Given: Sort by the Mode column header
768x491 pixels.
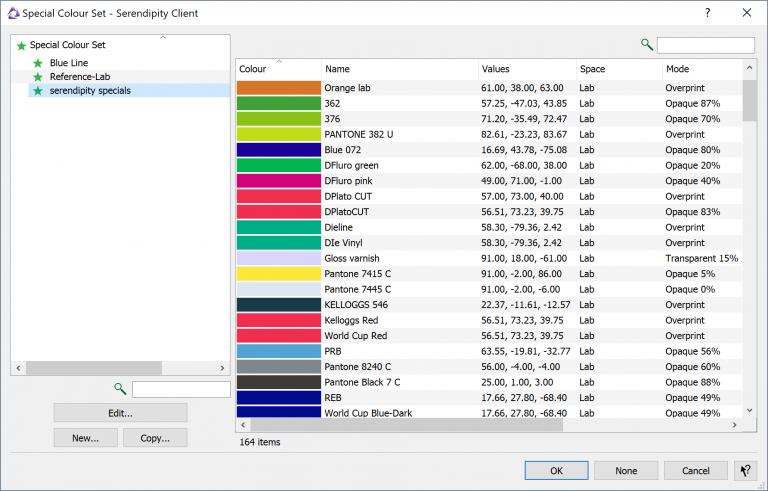Looking at the screenshot, I should click(x=703, y=69).
